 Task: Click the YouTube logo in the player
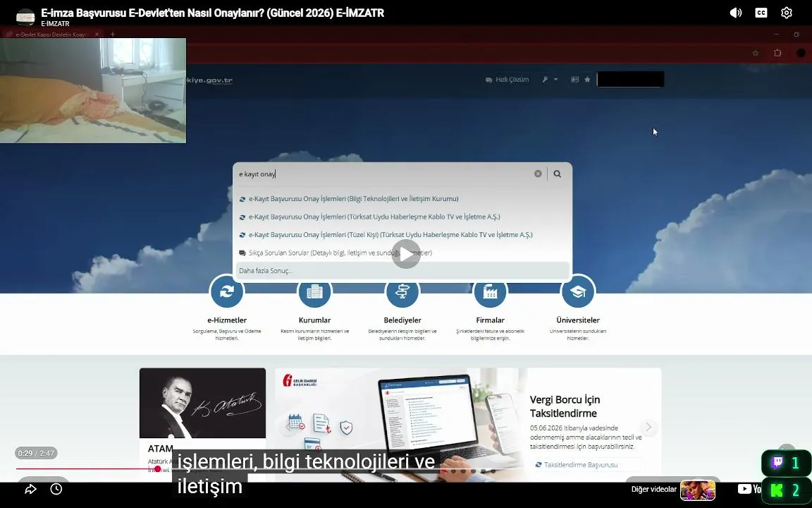point(749,489)
